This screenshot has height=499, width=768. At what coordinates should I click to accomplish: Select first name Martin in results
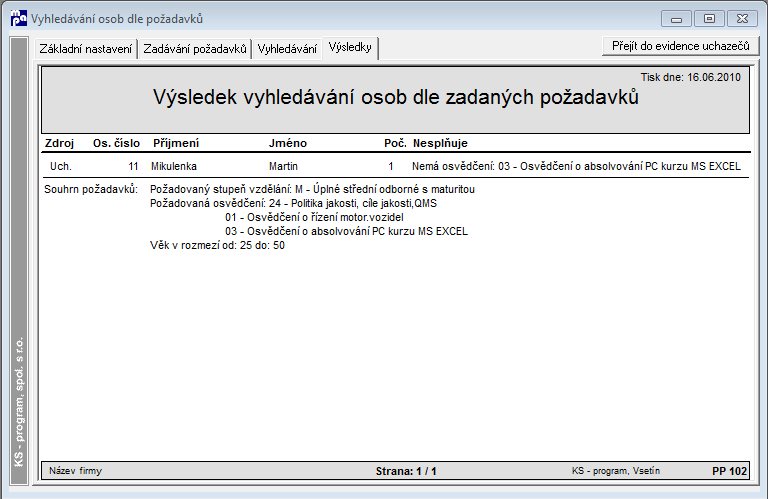[283, 166]
